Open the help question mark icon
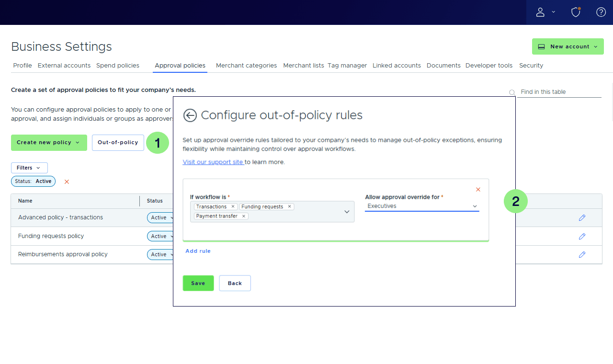613x364 pixels. pos(601,12)
